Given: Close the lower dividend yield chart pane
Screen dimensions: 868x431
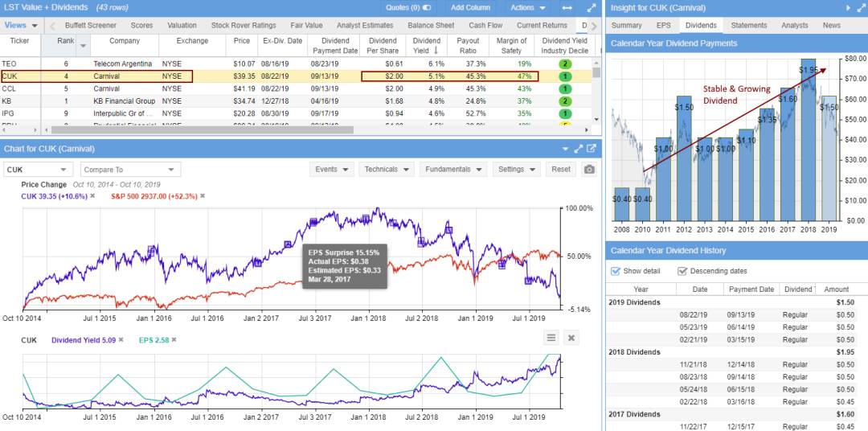Looking at the screenshot, I should click(x=571, y=338).
